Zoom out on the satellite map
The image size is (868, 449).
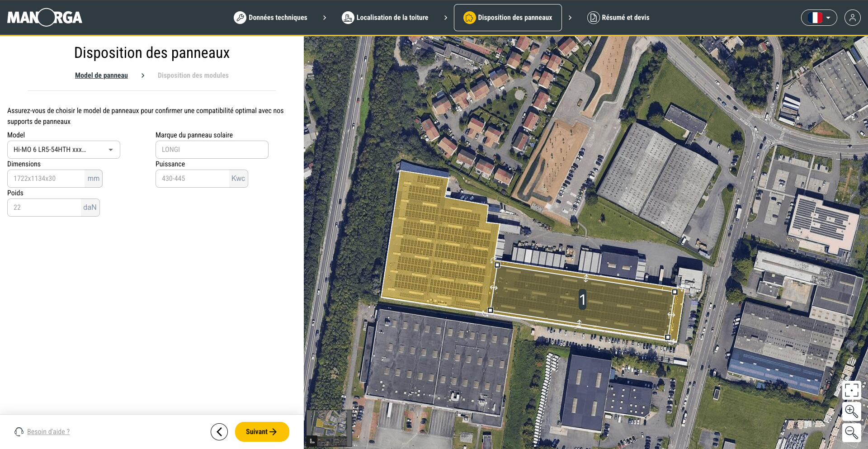(851, 432)
